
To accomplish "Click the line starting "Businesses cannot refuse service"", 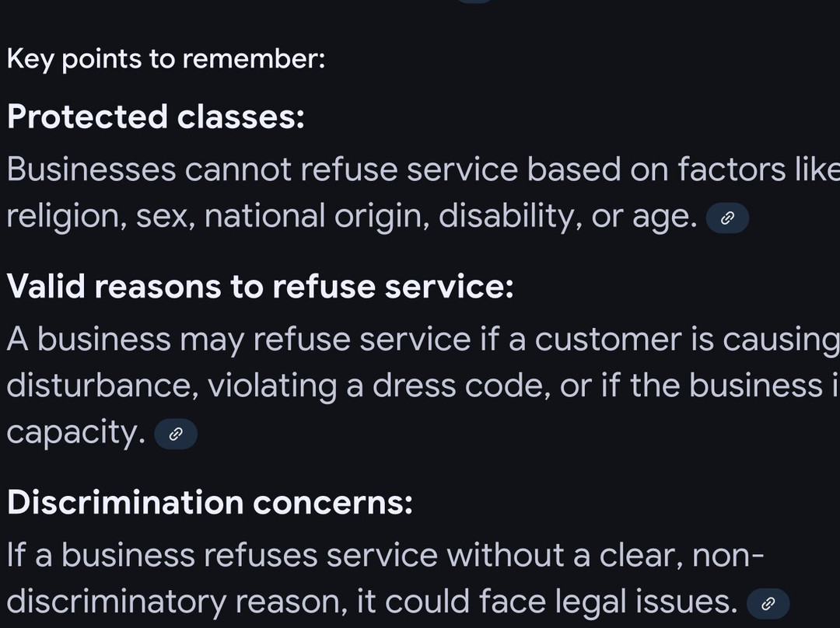I will point(420,169).
